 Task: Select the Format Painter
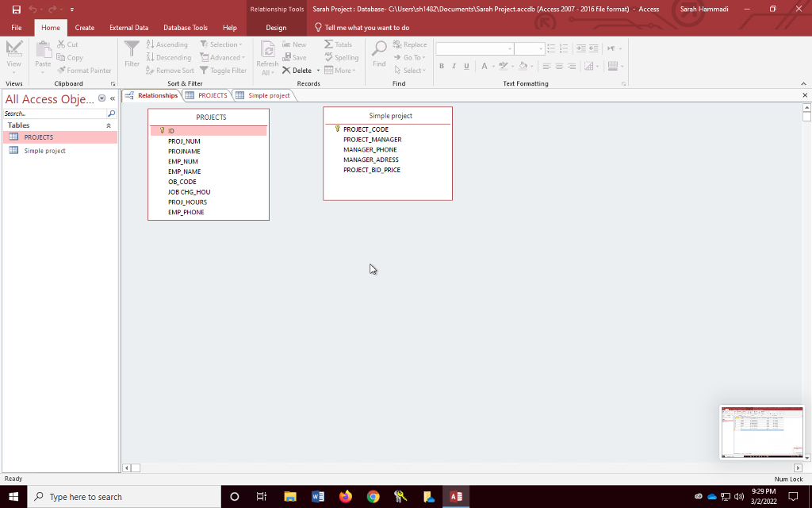coord(85,70)
